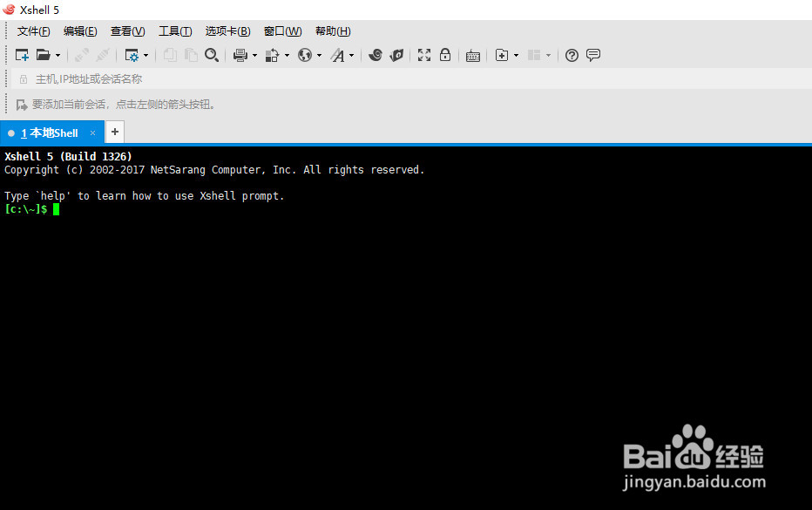The image size is (812, 510).
Task: Click the address bar lock icon
Action: (24, 79)
